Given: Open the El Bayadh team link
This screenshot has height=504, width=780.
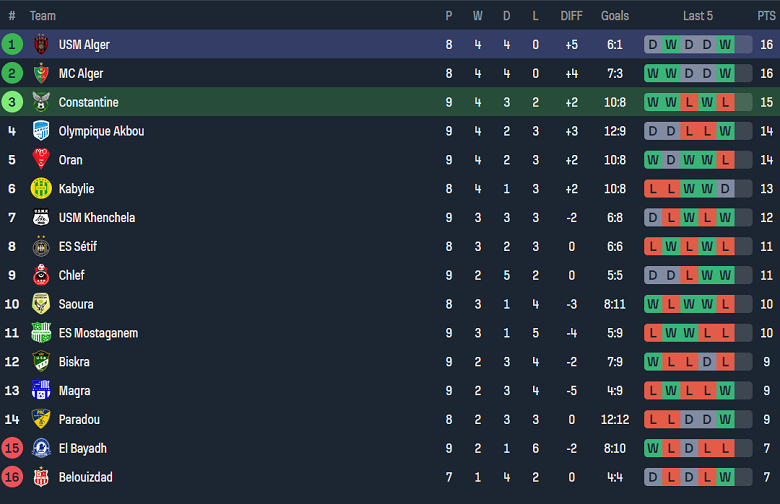Looking at the screenshot, I should 82,448.
